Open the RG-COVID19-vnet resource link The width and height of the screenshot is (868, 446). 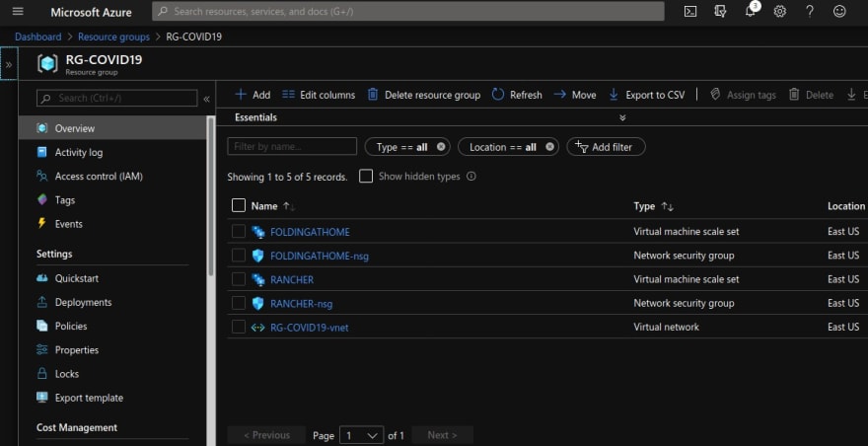310,328
